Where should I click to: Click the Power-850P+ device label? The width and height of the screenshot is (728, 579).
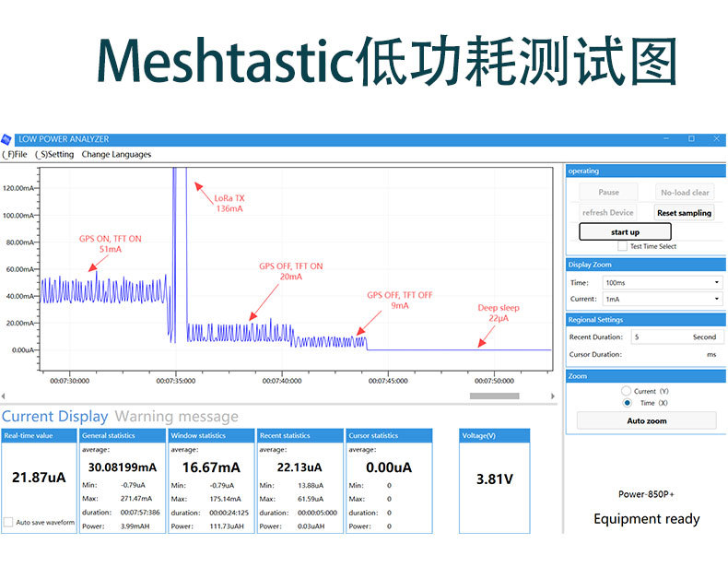point(646,494)
